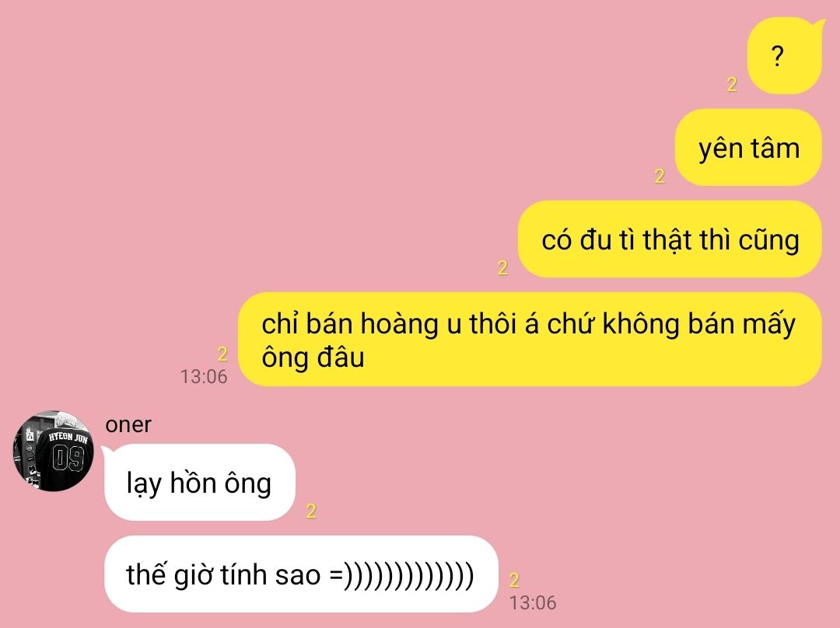Tap the "chỉ bán hoàng u thôi" message

tap(530, 340)
